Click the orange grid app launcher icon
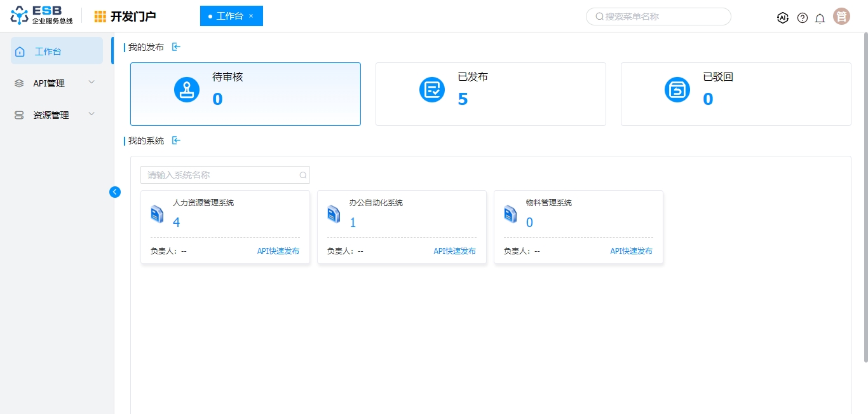This screenshot has height=414, width=868. coord(100,17)
